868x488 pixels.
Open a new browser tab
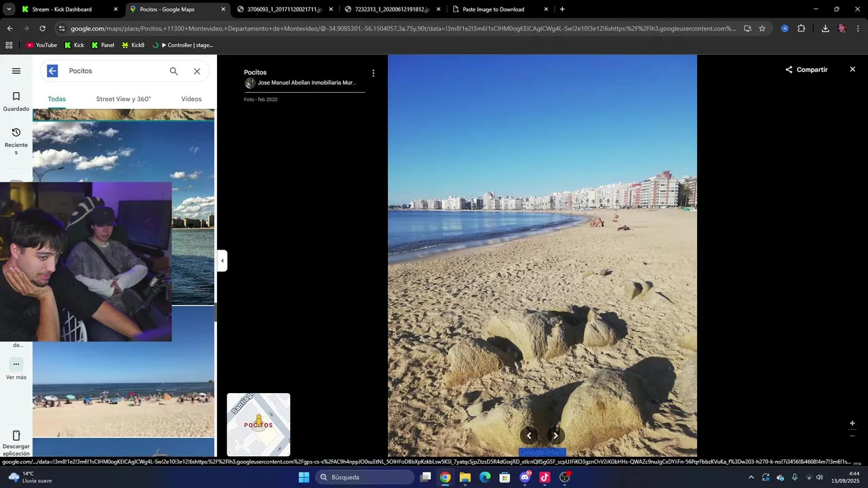click(562, 9)
